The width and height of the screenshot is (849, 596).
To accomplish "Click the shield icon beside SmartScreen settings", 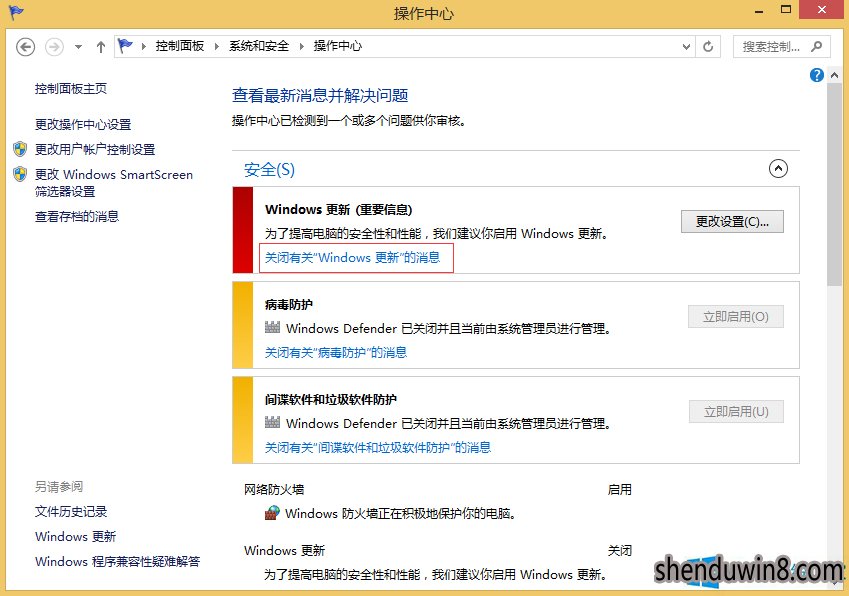I will click(x=20, y=174).
